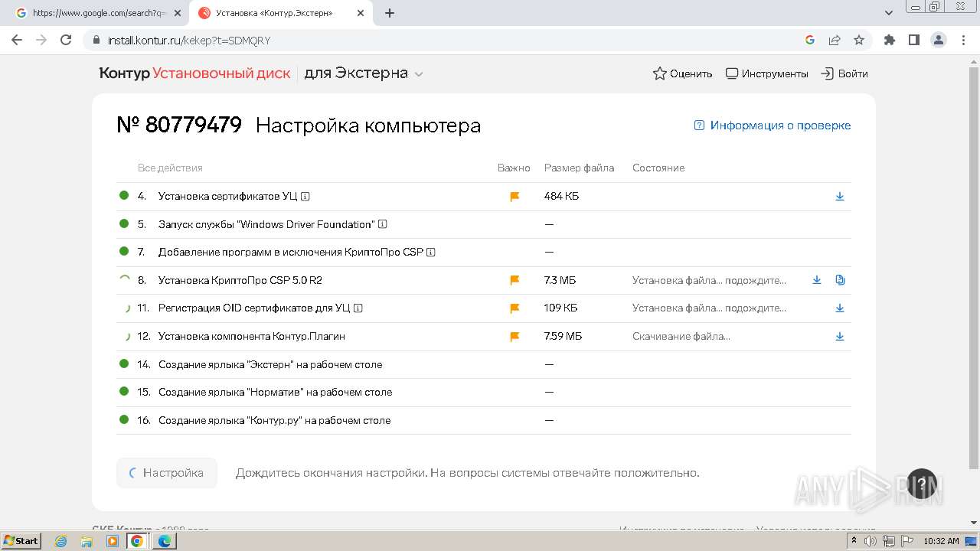Viewport: 980px width, 551px height.
Task: Copy details for КриптоПро CSP 5.0 R2 row
Action: 840,280
